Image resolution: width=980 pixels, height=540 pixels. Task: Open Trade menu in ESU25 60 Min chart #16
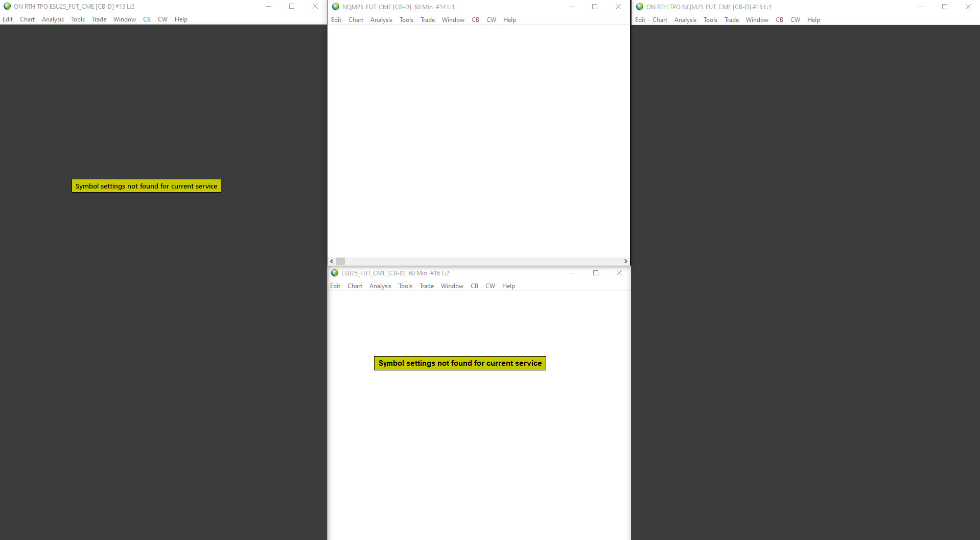[427, 286]
